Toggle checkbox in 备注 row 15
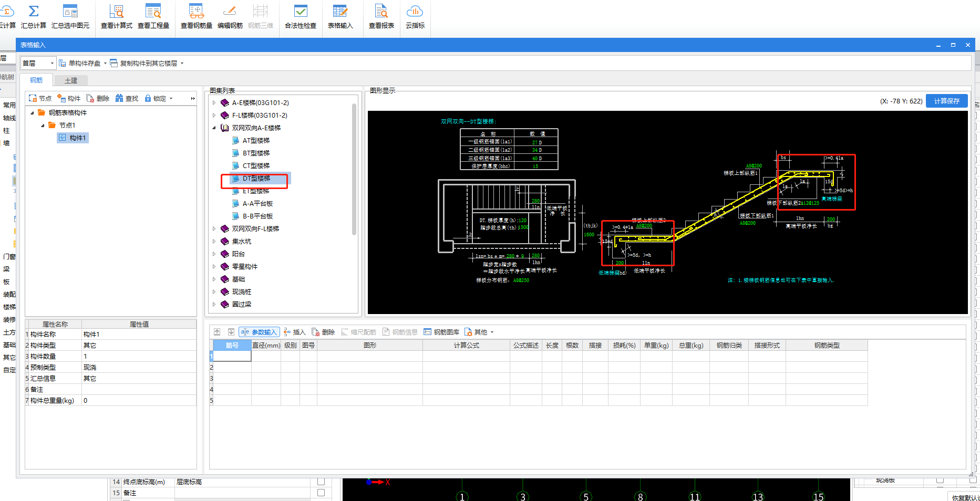The height and width of the screenshot is (501, 980). 321,493
